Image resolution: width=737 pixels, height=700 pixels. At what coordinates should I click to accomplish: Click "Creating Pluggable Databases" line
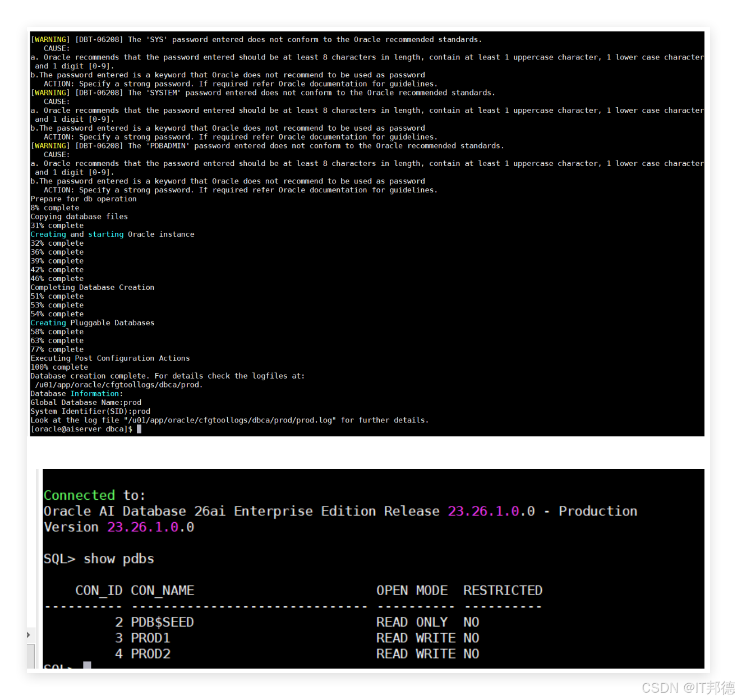[93, 323]
